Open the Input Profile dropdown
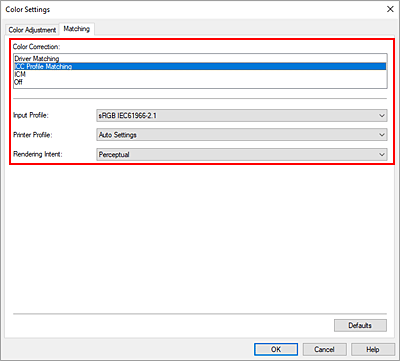This screenshot has height=361, width=400. coord(242,116)
